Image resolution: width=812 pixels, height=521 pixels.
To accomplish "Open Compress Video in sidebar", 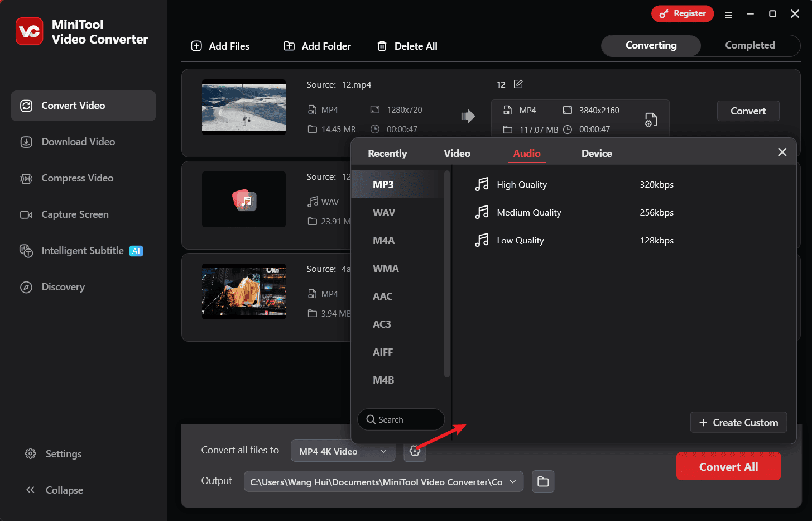I will click(77, 178).
